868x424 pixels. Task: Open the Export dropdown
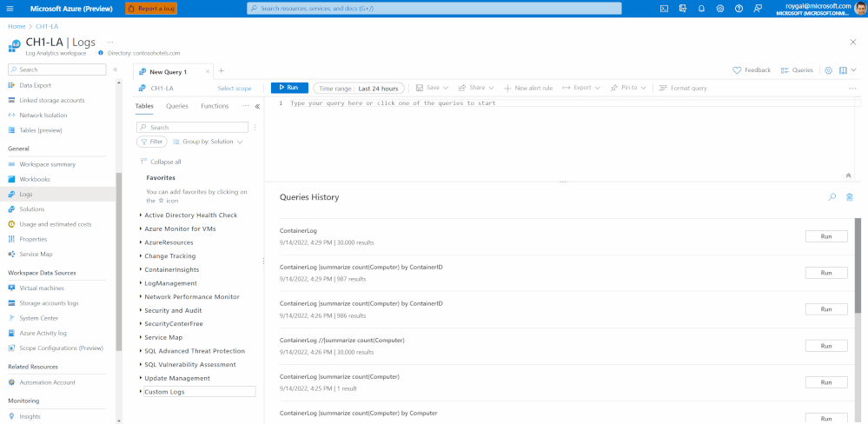coord(580,88)
